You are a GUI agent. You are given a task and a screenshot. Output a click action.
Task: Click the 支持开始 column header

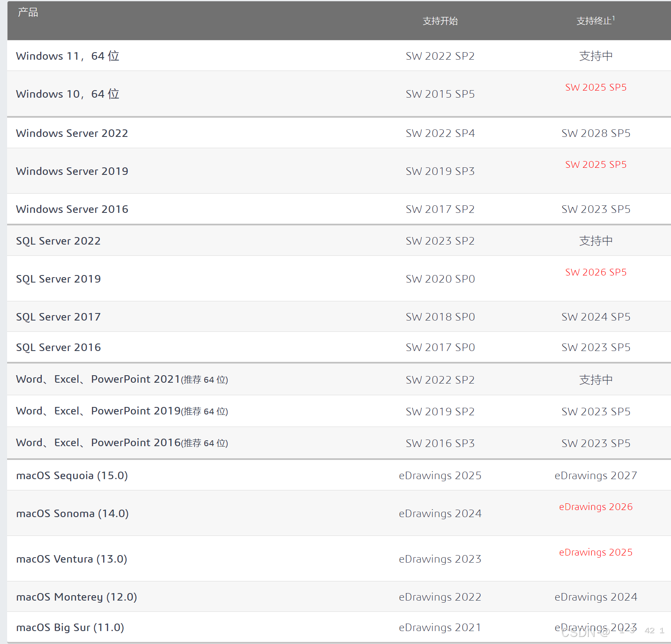[x=440, y=21]
